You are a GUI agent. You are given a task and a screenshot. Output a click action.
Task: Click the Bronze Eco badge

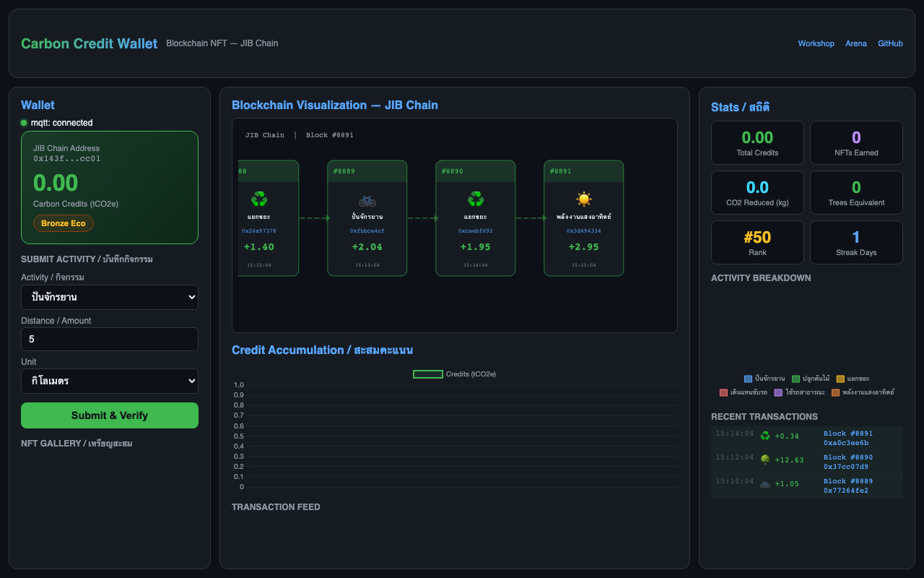(64, 223)
